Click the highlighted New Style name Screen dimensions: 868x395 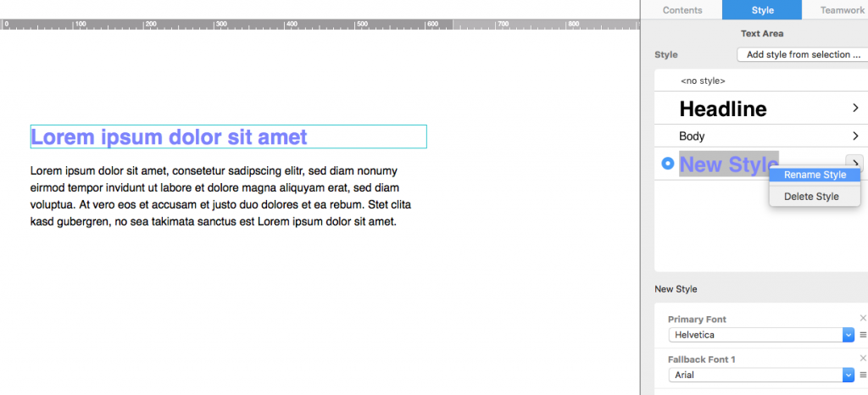click(728, 164)
